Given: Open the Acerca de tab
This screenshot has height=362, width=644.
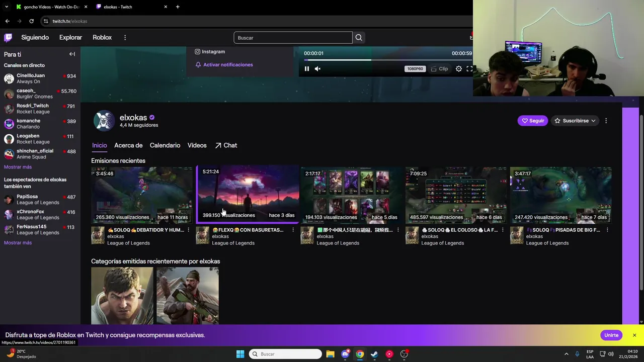Looking at the screenshot, I should 128,145.
